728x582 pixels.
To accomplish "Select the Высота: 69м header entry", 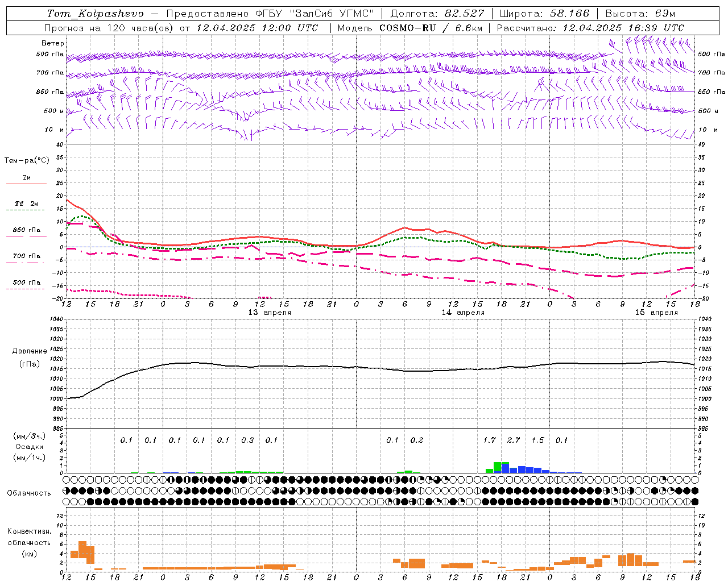I will [x=640, y=14].
